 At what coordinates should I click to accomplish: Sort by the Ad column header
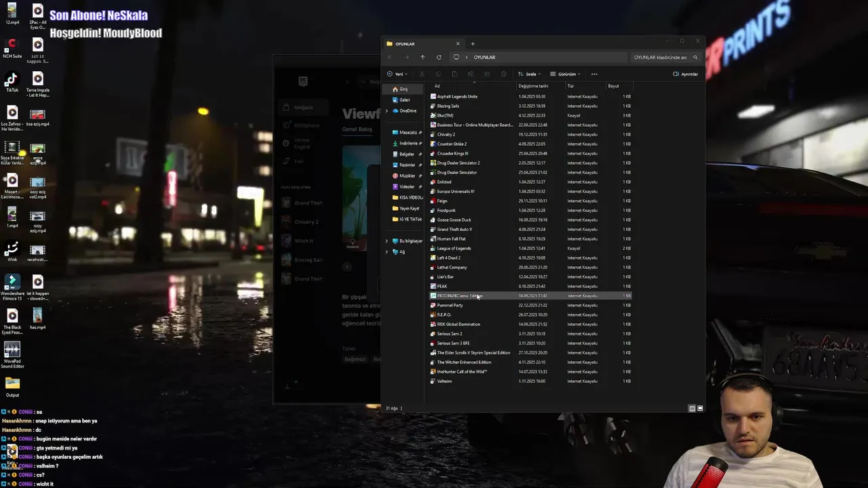[x=472, y=86]
